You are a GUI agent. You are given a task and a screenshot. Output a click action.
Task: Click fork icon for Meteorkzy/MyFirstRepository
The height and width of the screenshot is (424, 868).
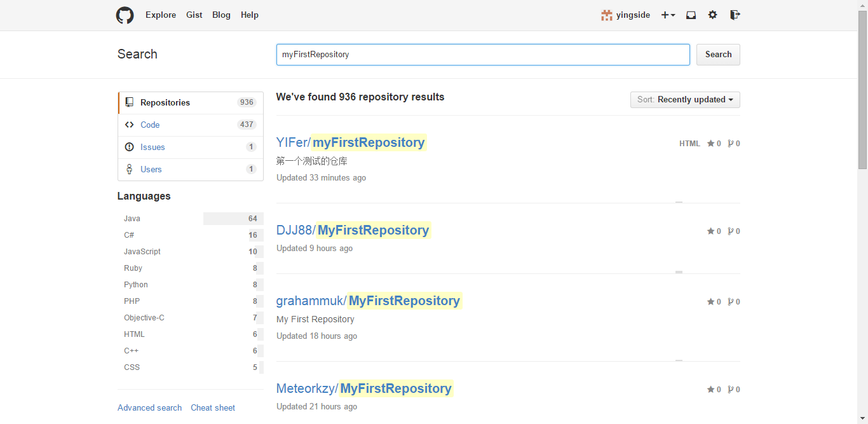(731, 390)
